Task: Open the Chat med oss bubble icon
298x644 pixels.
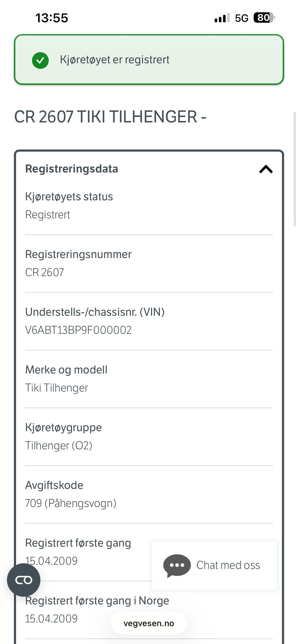Action: 177,566
